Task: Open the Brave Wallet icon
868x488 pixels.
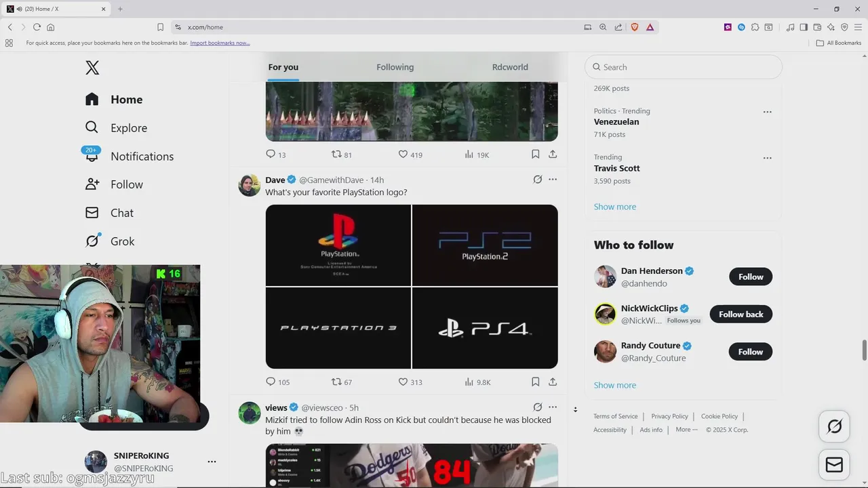Action: 817,27
